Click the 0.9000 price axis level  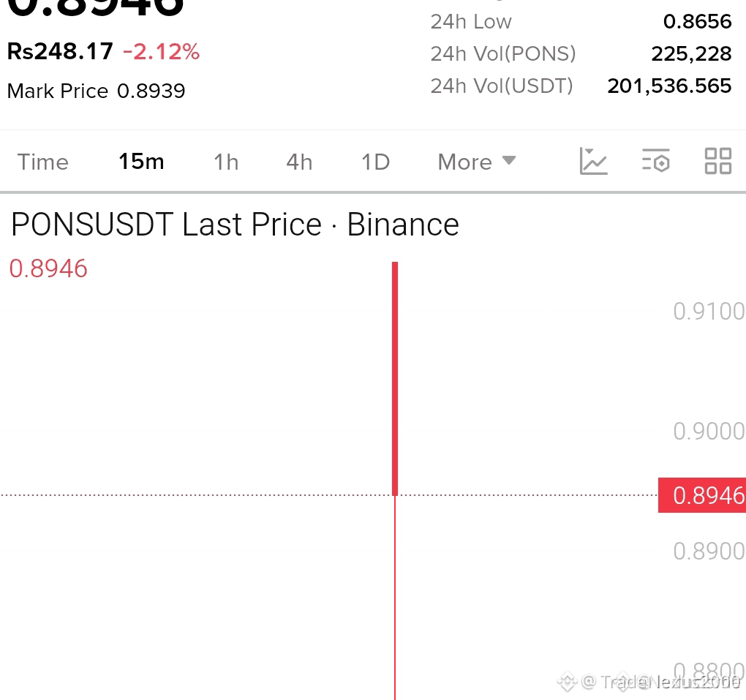pyautogui.click(x=709, y=431)
